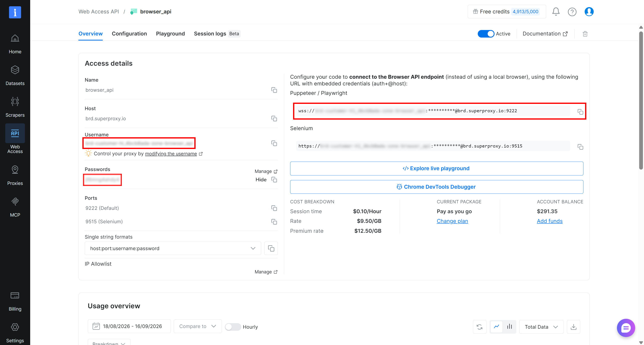Copy the Username value

pos(274,143)
